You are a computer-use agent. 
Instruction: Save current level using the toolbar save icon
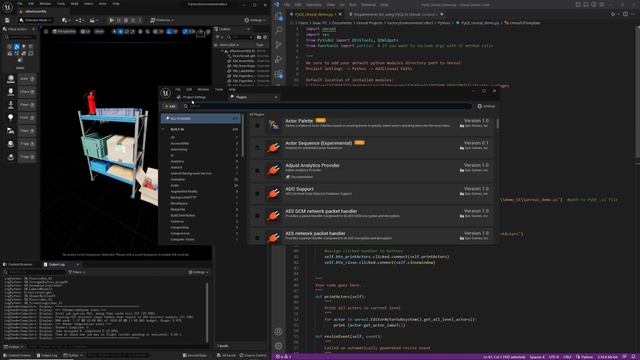pyautogui.click(x=7, y=20)
